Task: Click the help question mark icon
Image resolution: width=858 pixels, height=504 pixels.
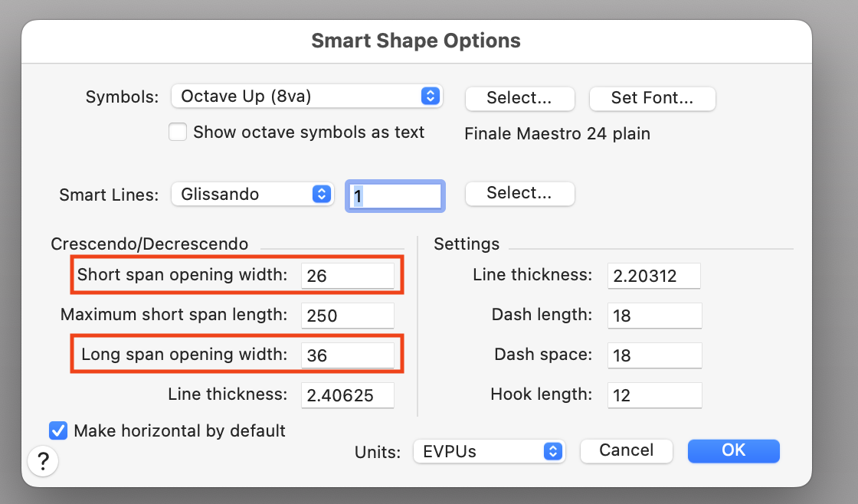Action: 43,461
